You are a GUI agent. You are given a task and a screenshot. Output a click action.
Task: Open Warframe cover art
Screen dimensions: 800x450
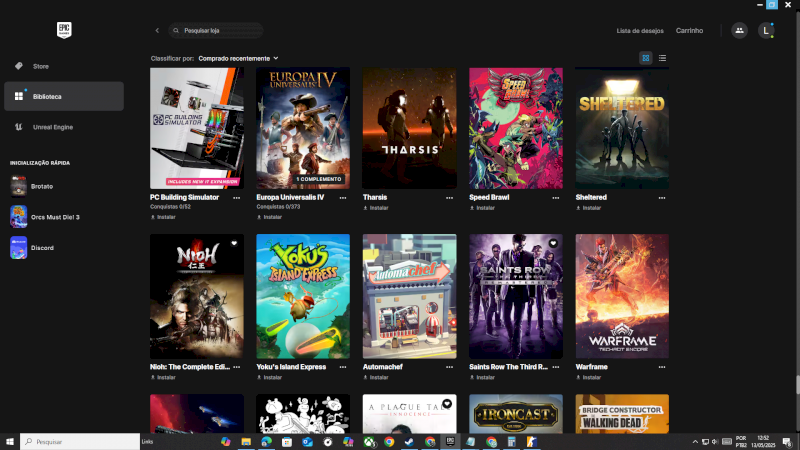click(x=622, y=296)
